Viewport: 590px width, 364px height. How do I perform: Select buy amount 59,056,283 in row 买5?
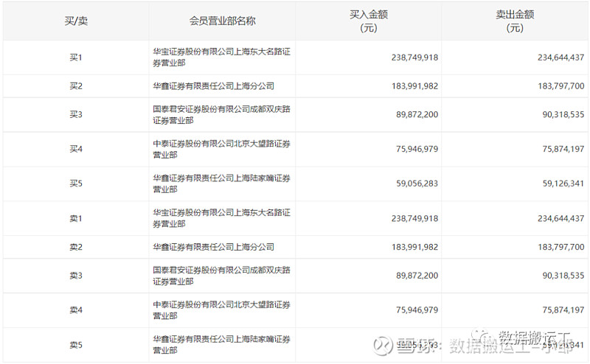coord(417,183)
